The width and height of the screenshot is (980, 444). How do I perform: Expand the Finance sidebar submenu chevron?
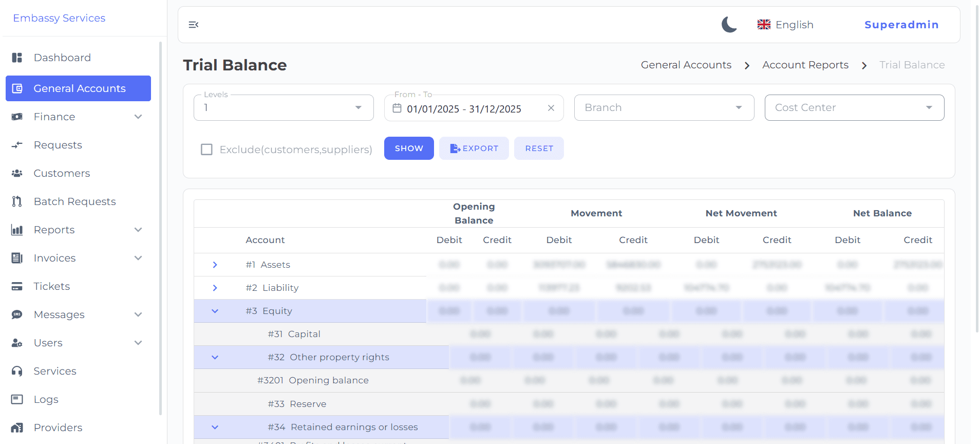(x=138, y=117)
